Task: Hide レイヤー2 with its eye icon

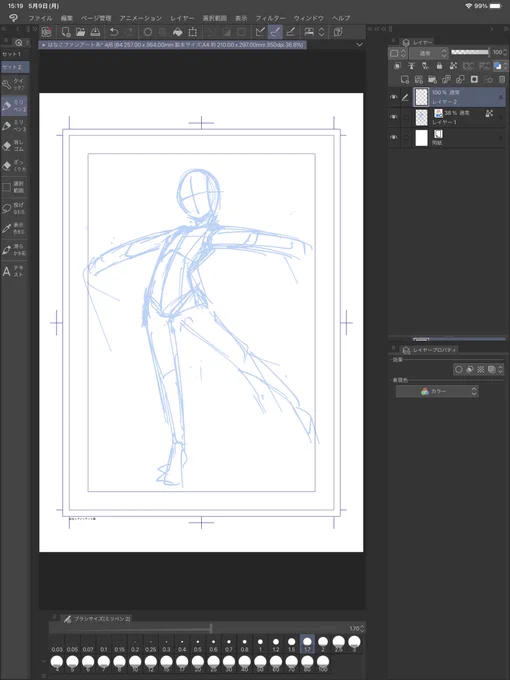Action: pyautogui.click(x=393, y=97)
